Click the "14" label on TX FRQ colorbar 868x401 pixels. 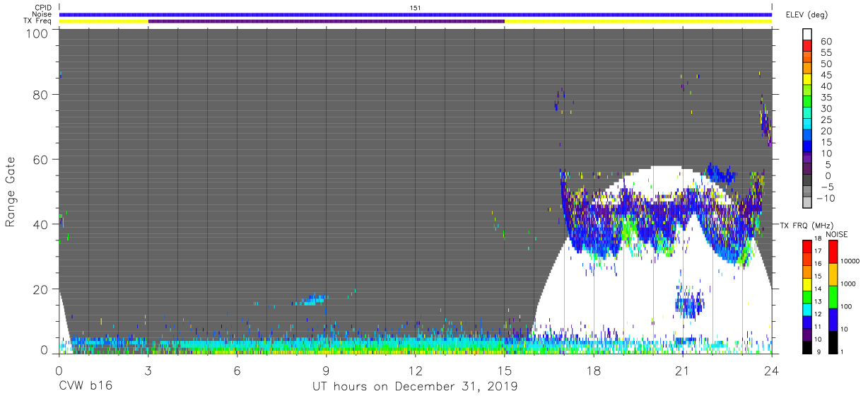818,289
